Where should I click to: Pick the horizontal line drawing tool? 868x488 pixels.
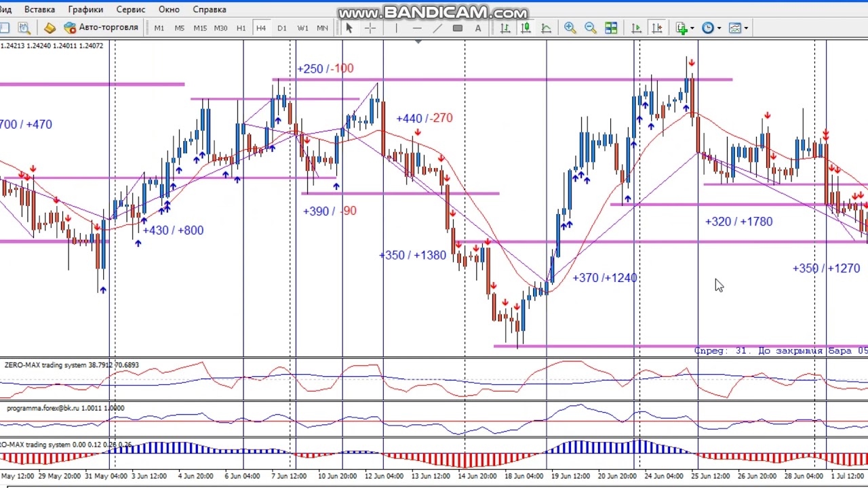[417, 28]
